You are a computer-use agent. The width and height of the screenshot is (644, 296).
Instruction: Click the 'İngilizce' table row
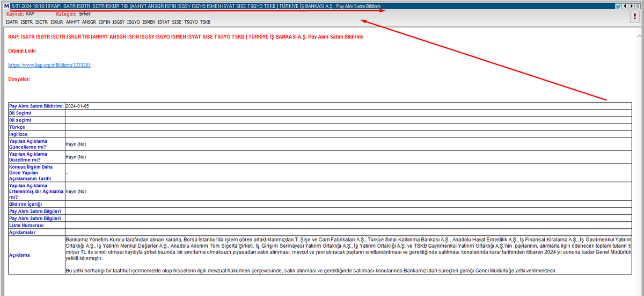click(320, 134)
